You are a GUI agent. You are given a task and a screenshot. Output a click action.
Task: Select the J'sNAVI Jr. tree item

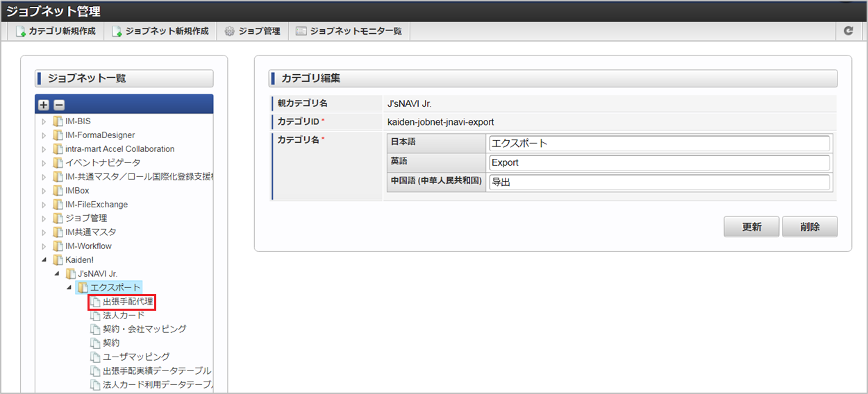click(x=97, y=274)
